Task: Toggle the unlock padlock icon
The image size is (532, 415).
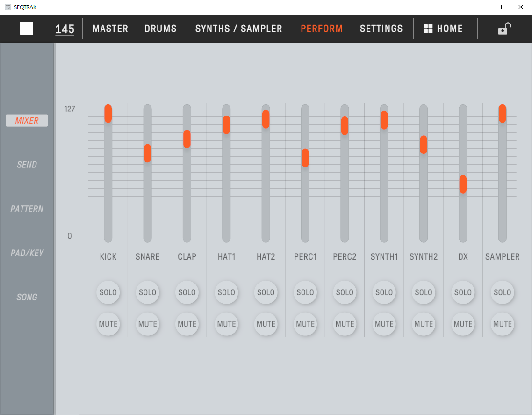Action: pos(504,29)
